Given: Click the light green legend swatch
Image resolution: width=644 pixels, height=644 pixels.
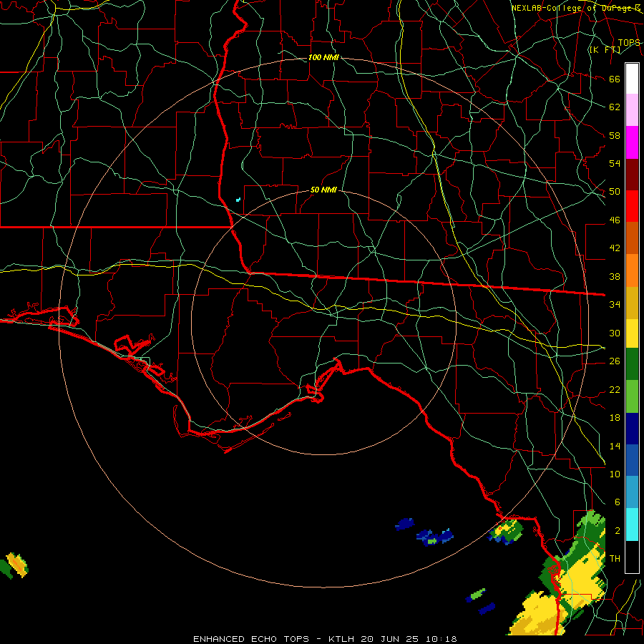Looking at the screenshot, I should pos(632,396).
